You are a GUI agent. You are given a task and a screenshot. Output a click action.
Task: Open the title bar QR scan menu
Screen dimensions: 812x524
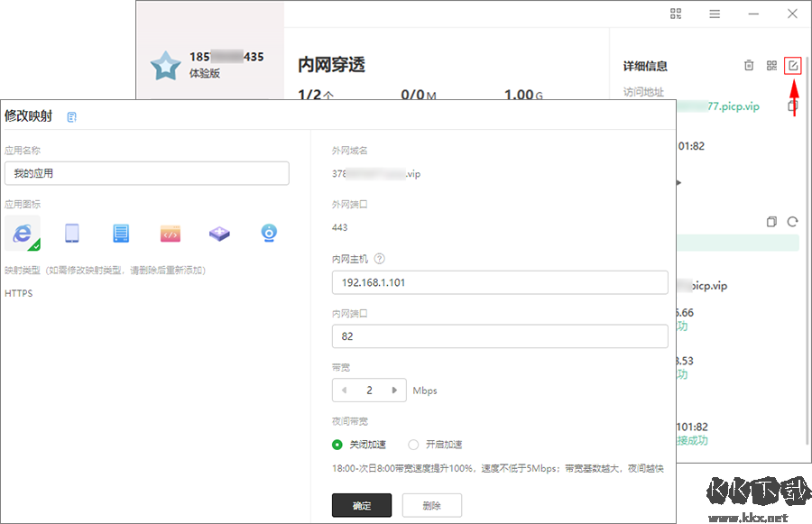tap(676, 14)
